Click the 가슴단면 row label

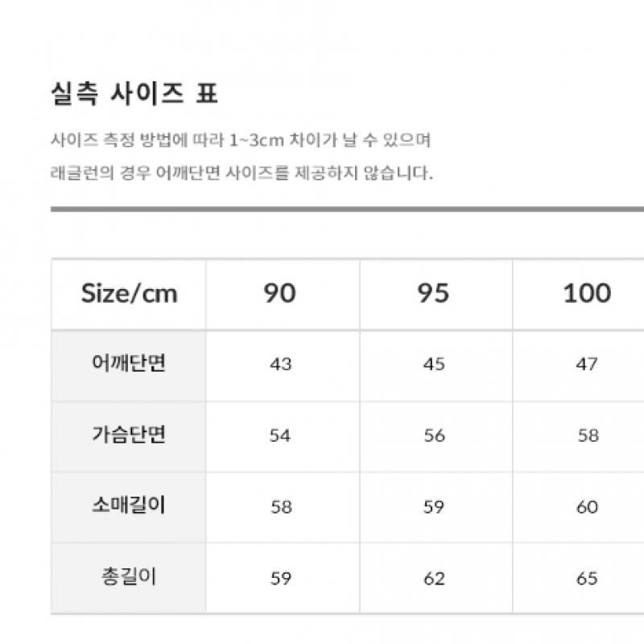coord(129,435)
